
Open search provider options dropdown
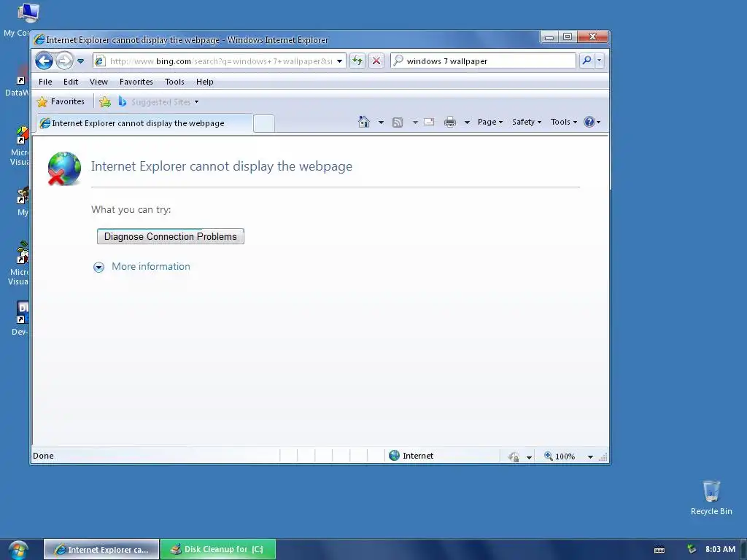(x=600, y=61)
